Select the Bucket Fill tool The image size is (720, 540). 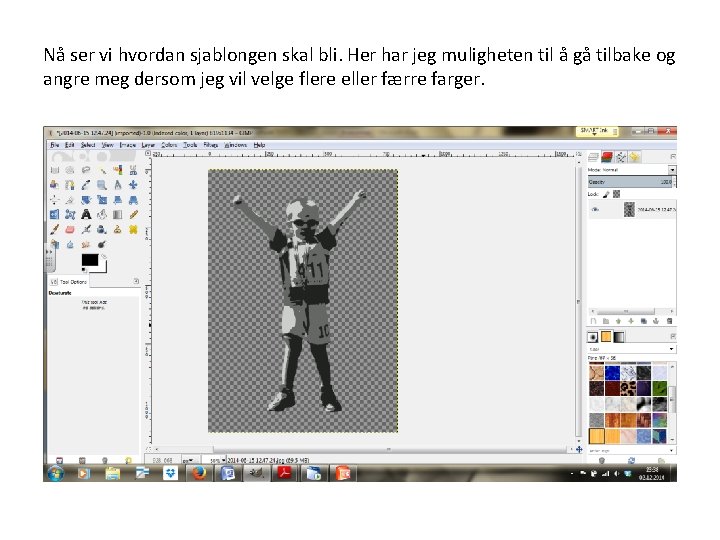tap(102, 214)
